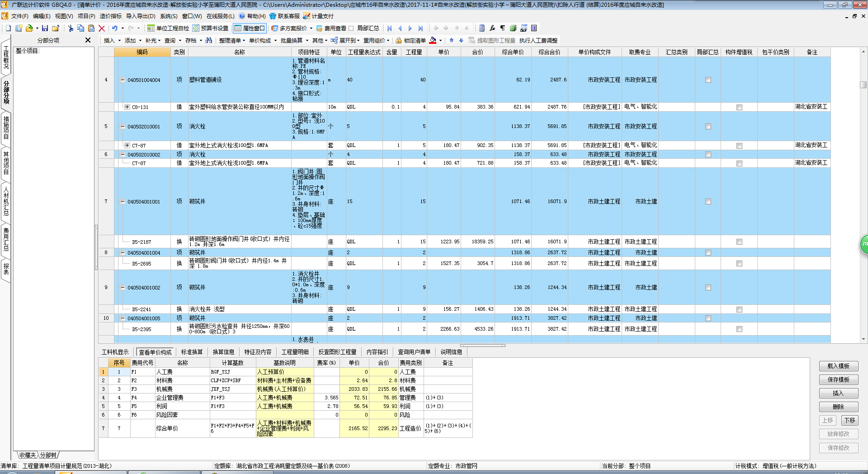The height and width of the screenshot is (474, 868).
Task: Close the 分部分项 panel with the X
Action: pos(88,40)
